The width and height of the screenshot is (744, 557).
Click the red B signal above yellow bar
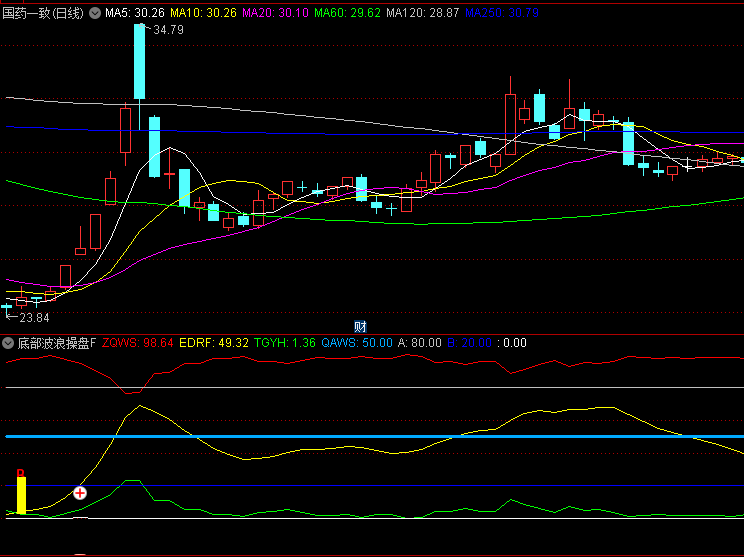20,472
